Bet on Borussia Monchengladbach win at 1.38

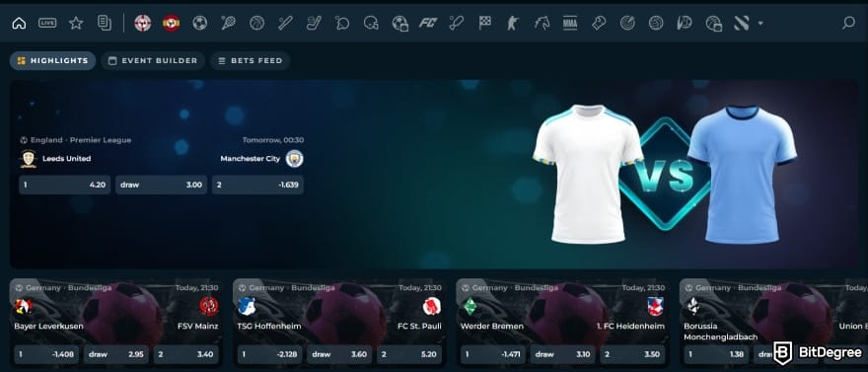(716, 354)
